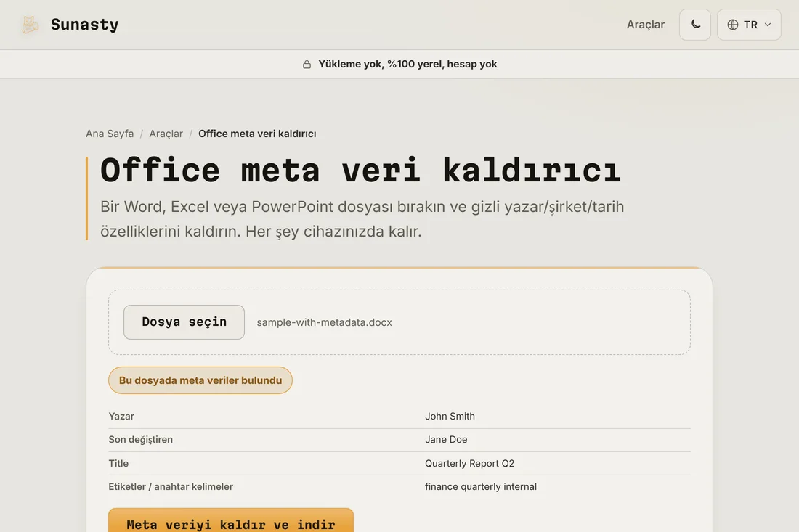Click the Dosya seçin file button

[x=184, y=322]
